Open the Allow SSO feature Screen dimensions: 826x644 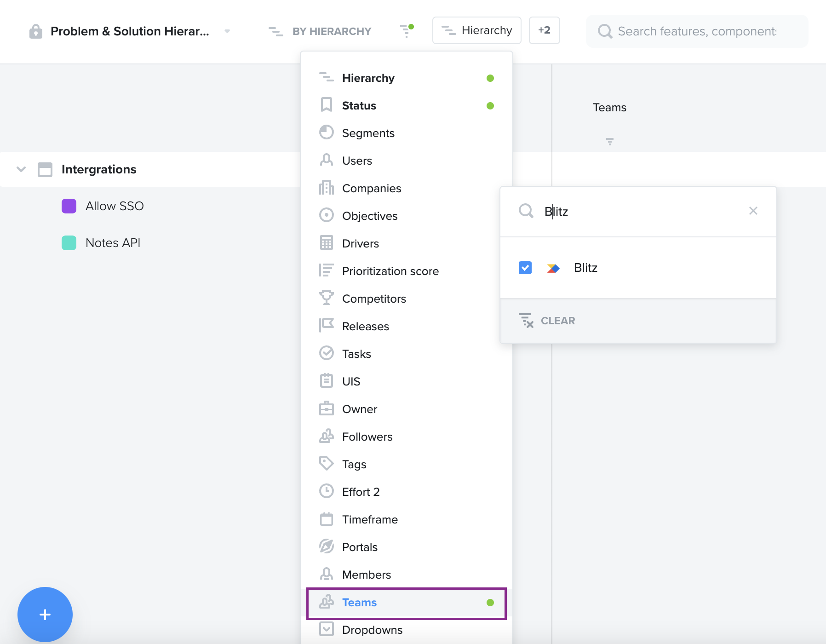tap(115, 206)
